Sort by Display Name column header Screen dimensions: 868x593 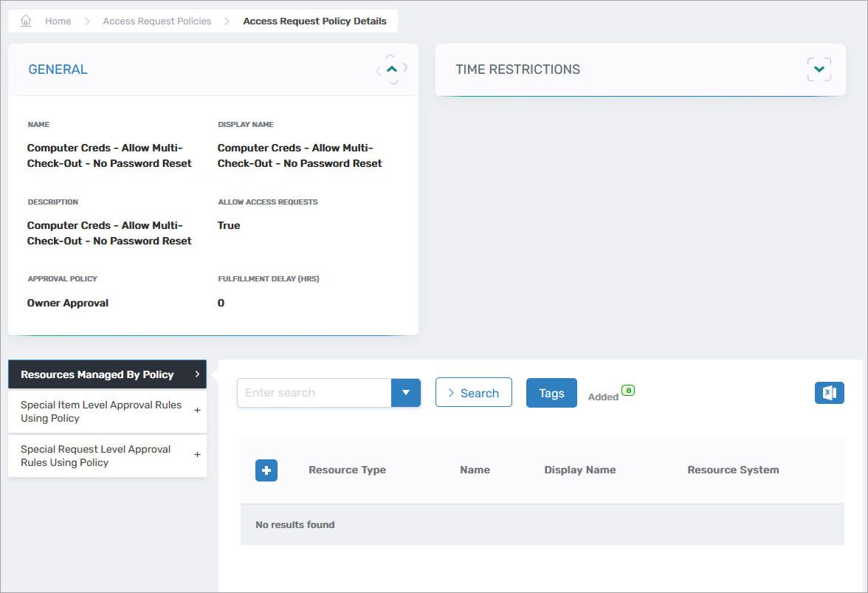579,470
